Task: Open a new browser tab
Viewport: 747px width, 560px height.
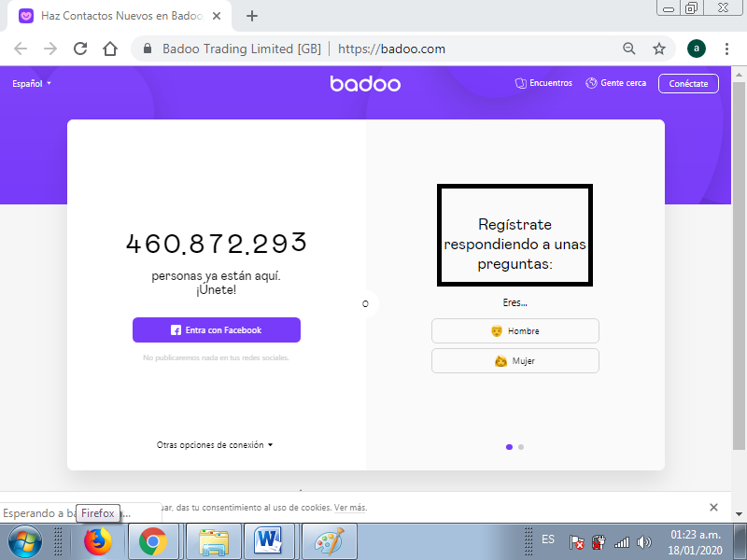Action: (x=252, y=16)
